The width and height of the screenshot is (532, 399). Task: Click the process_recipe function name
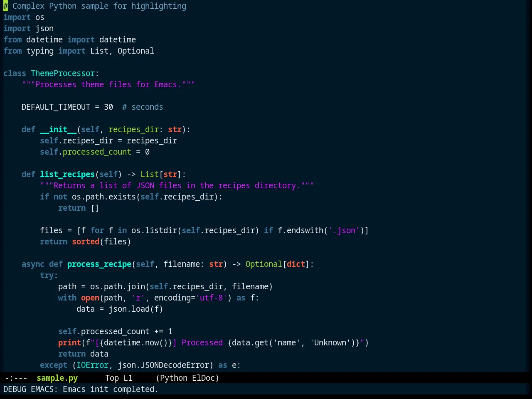(99, 264)
